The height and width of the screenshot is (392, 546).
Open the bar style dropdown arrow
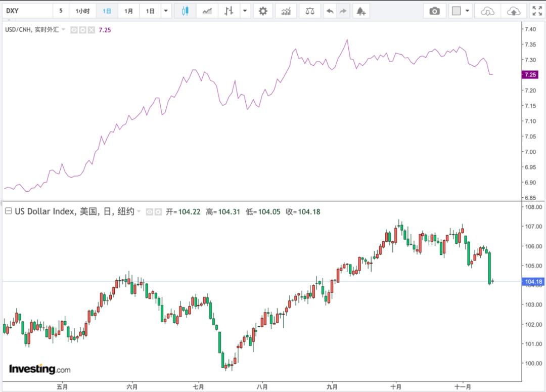pos(245,11)
